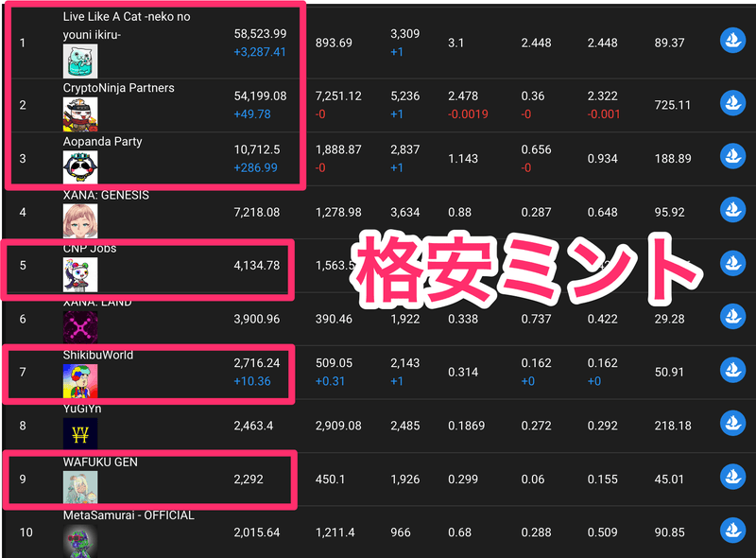The height and width of the screenshot is (558, 756).
Task: Select the volume value 3,900.96
Action: point(257,319)
